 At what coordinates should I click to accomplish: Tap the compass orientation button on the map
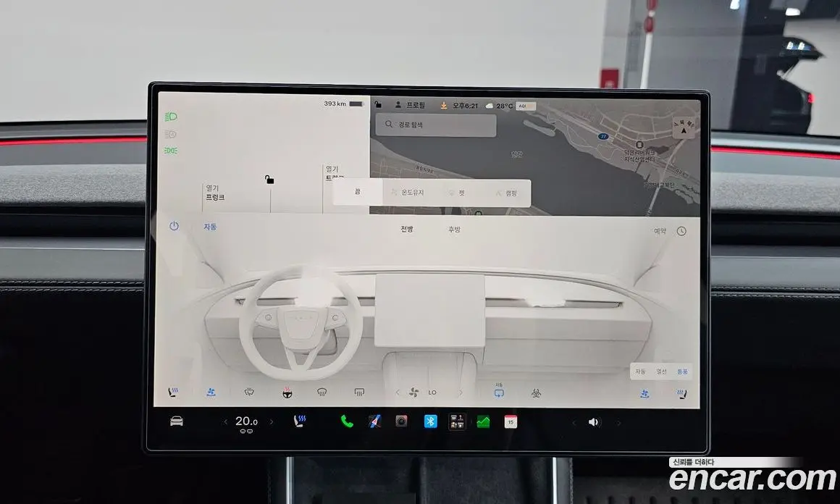point(684,128)
